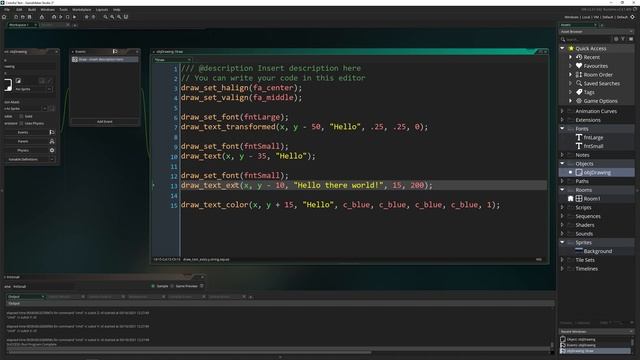The height and width of the screenshot is (360, 640).
Task: Select the Game Preview radio option
Action: point(172,286)
